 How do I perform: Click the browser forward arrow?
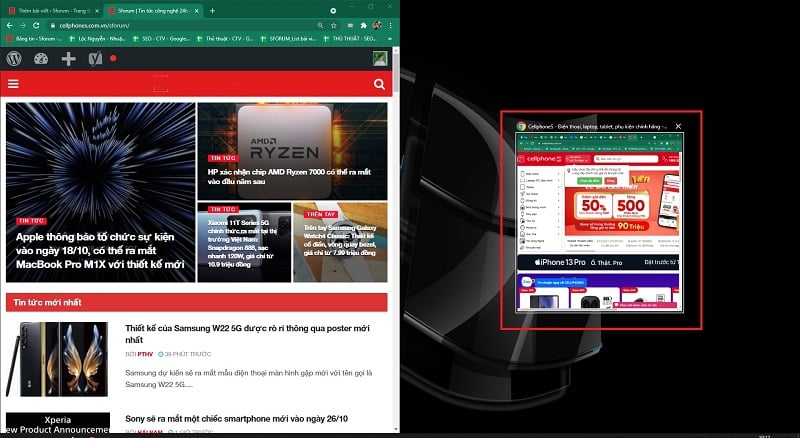point(22,25)
